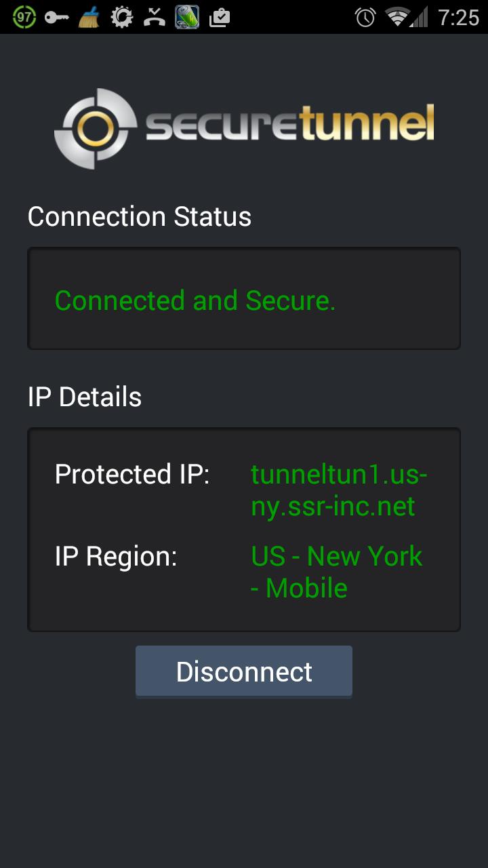Tap the SecureTunnel logo

pyautogui.click(x=244, y=127)
